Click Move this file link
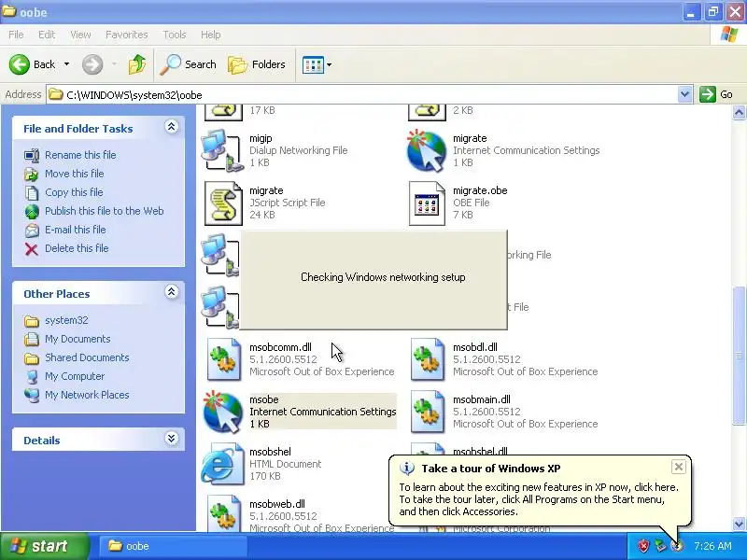 75,174
